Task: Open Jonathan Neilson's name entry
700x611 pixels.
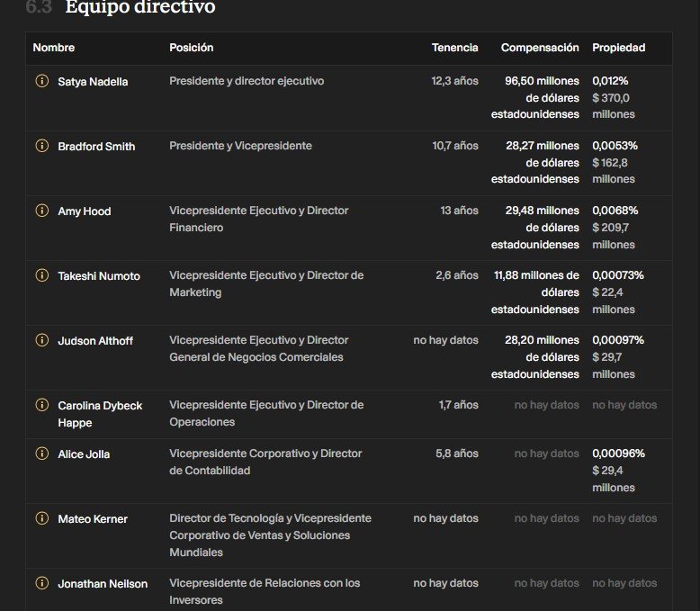Action: (103, 584)
